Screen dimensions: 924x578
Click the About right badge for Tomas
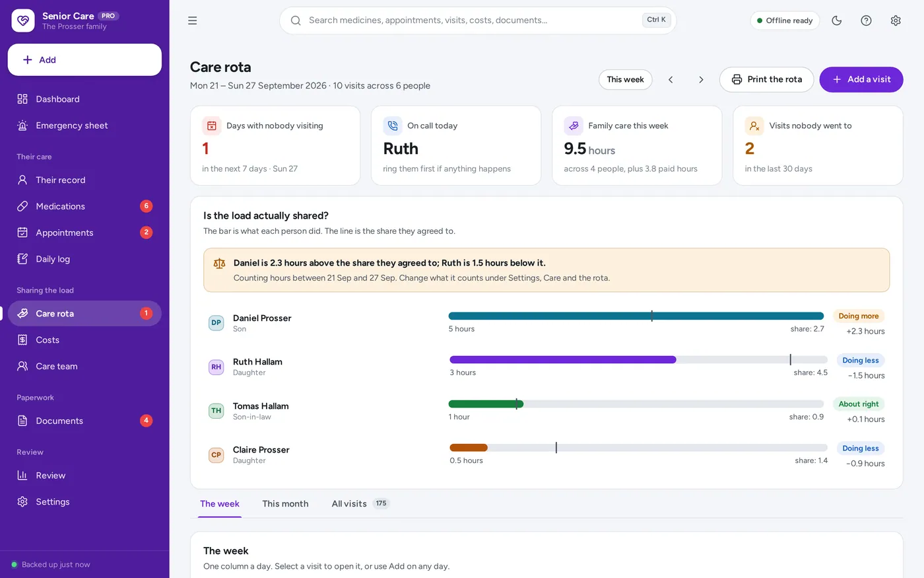click(859, 404)
